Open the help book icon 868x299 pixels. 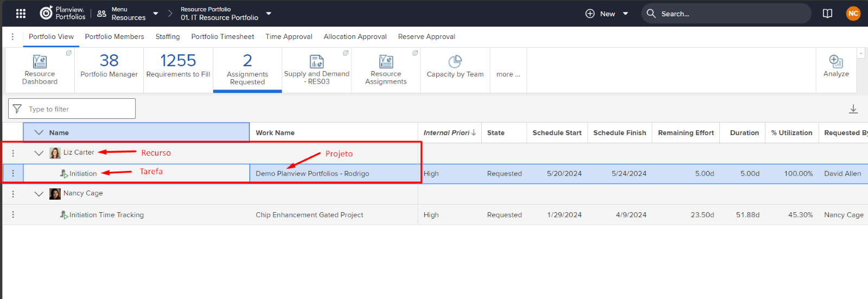[827, 14]
